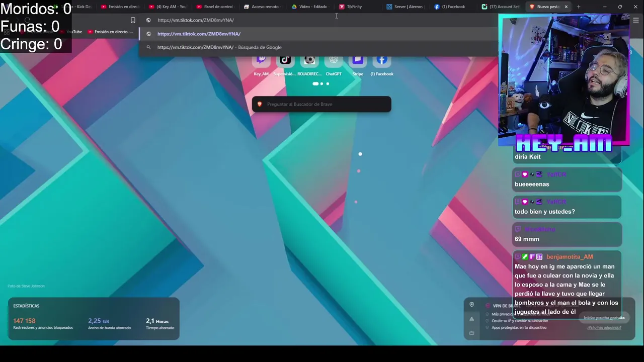Switch to the Video - Editado tab
This screenshot has width=644, height=362.
(x=310, y=7)
